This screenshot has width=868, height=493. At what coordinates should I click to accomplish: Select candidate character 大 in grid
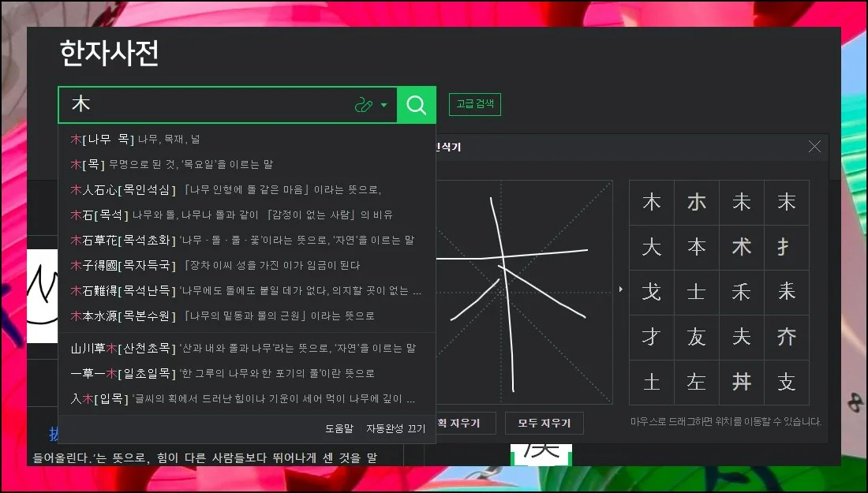pyautogui.click(x=652, y=248)
